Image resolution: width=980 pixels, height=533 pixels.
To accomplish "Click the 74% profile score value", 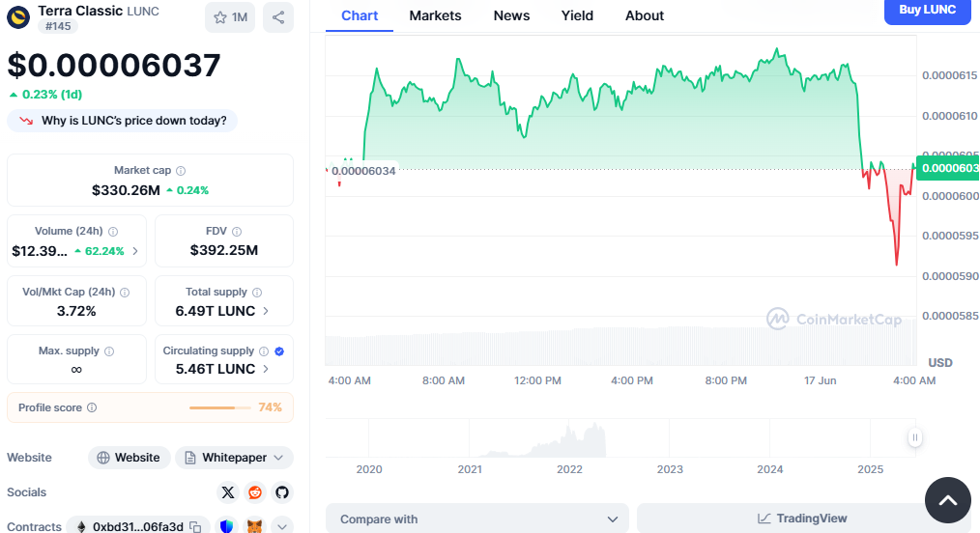I will (x=270, y=407).
